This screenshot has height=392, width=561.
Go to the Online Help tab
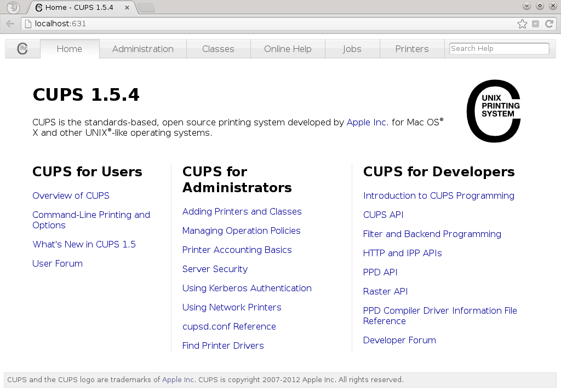pyautogui.click(x=288, y=49)
